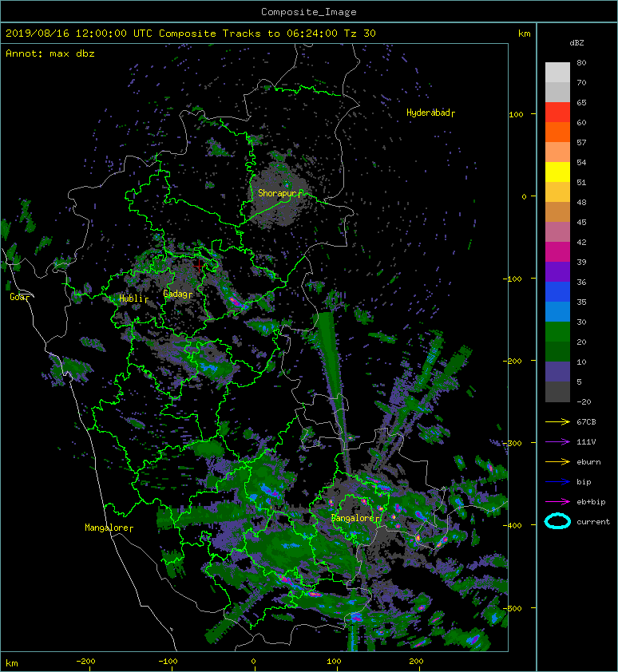Click the Bangalore city label

(x=355, y=518)
